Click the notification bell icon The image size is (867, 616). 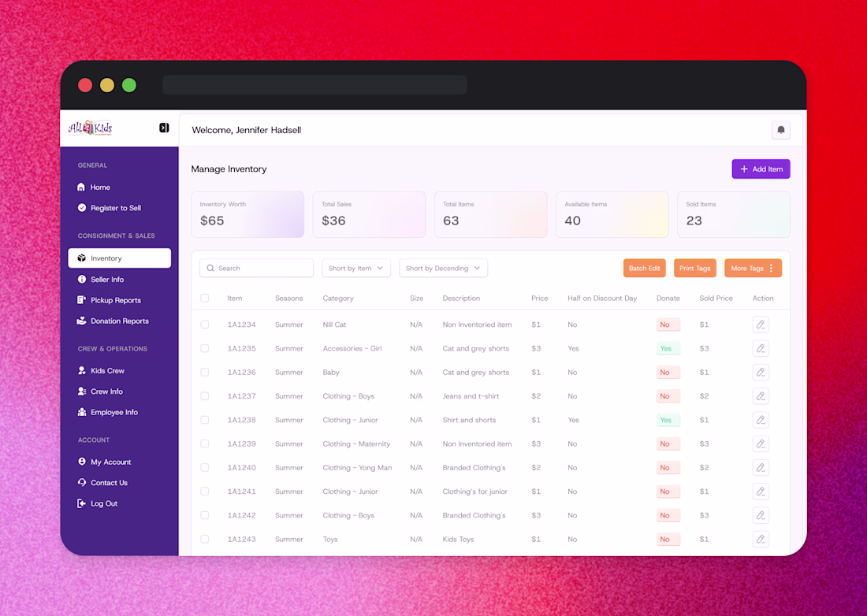[x=781, y=130]
